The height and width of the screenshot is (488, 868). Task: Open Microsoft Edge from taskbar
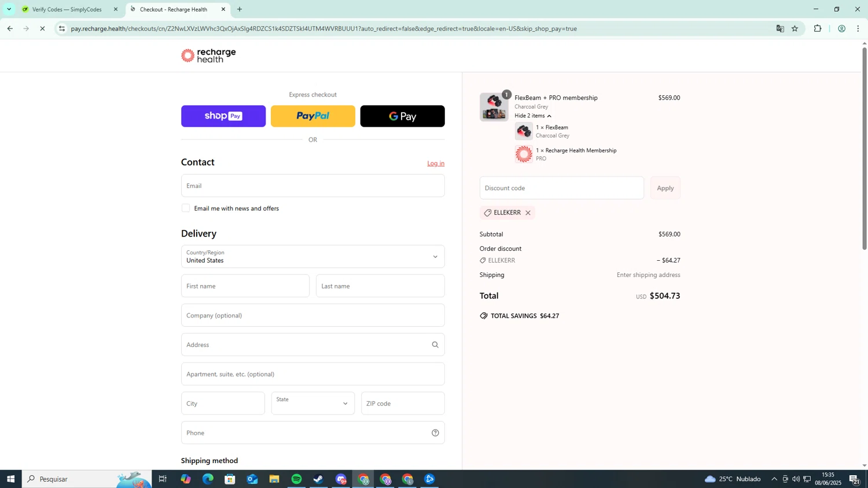pos(208,479)
